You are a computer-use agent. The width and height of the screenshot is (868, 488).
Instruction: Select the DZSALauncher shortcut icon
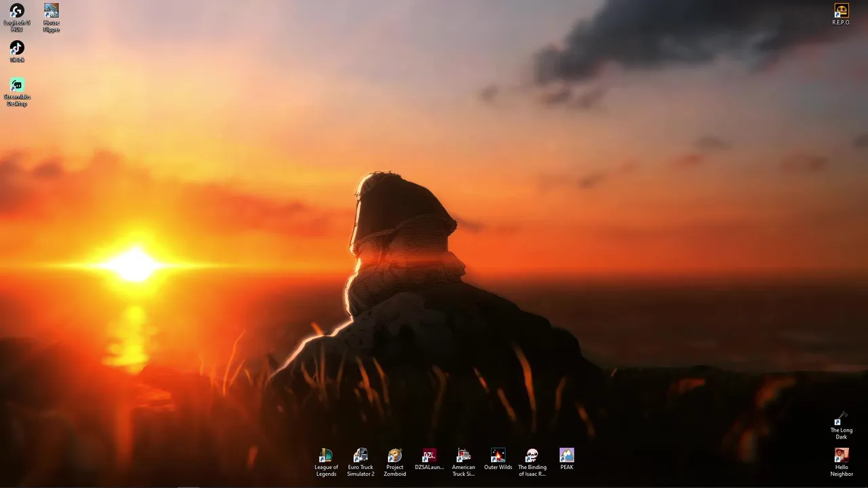click(x=429, y=459)
